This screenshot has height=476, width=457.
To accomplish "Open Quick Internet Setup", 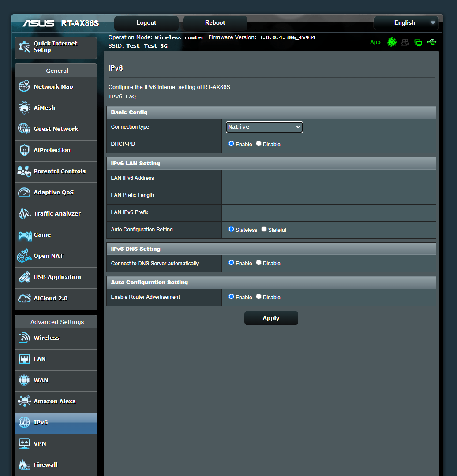I will pyautogui.click(x=56, y=47).
